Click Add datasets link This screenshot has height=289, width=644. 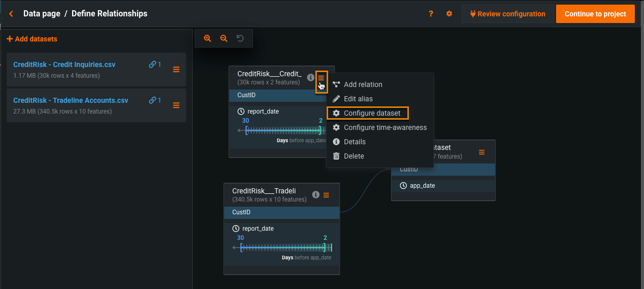coord(32,39)
